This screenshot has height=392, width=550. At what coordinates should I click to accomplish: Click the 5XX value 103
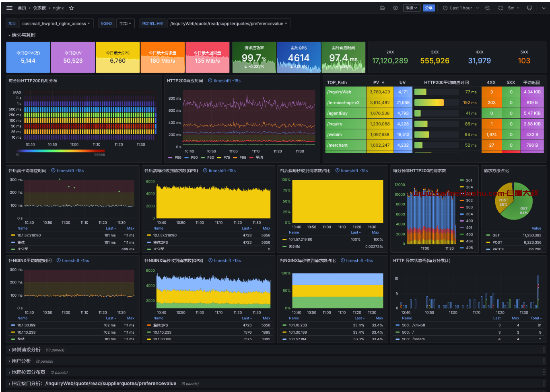[524, 61]
